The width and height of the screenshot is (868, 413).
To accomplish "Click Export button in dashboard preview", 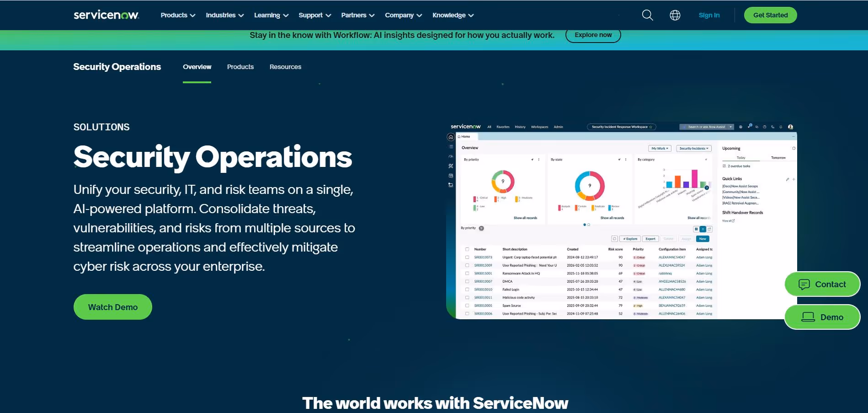I will 650,239.
